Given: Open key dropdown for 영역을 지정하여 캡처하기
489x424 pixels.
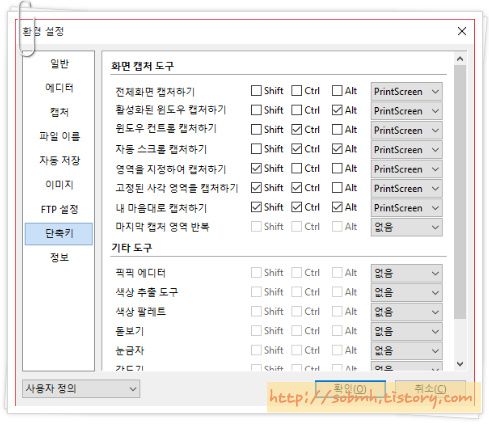Looking at the screenshot, I should [407, 169].
